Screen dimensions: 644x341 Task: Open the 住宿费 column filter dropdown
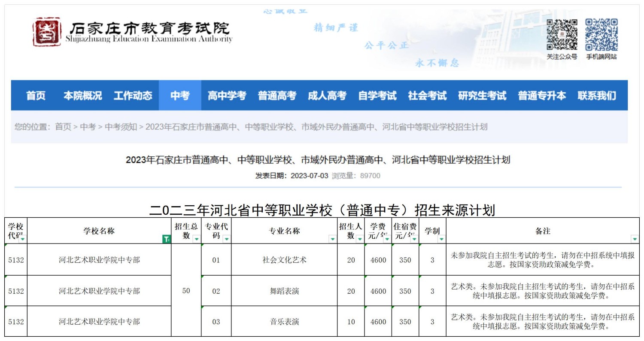(x=414, y=239)
